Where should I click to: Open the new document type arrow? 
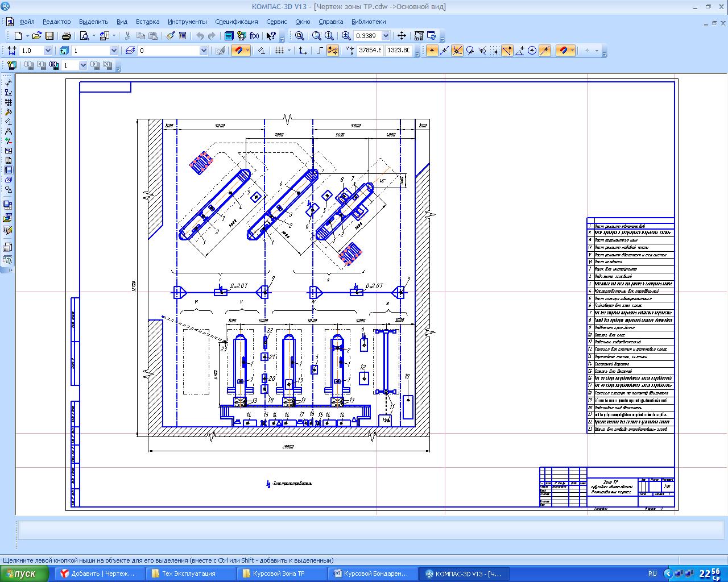pos(27,35)
